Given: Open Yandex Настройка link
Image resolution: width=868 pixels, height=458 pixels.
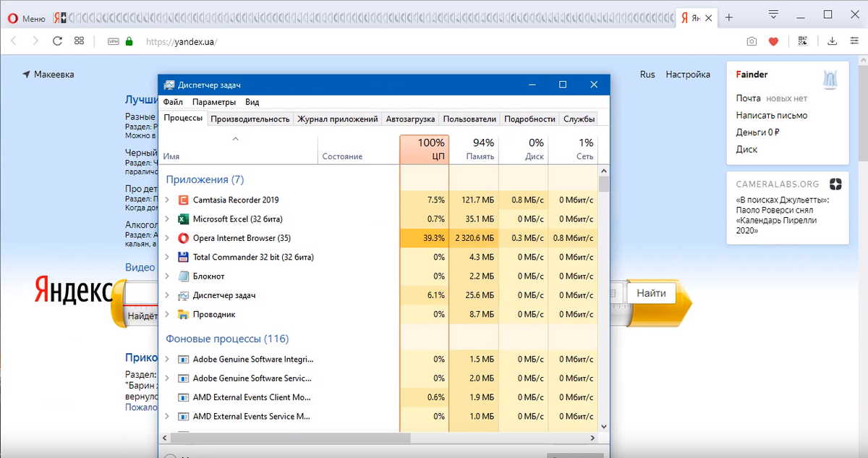Looking at the screenshot, I should (688, 75).
